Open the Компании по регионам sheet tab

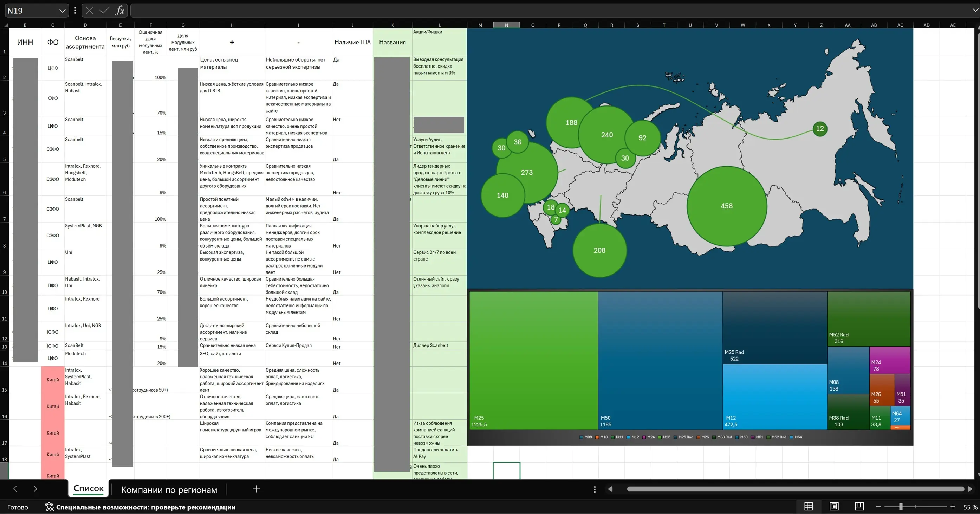point(169,490)
